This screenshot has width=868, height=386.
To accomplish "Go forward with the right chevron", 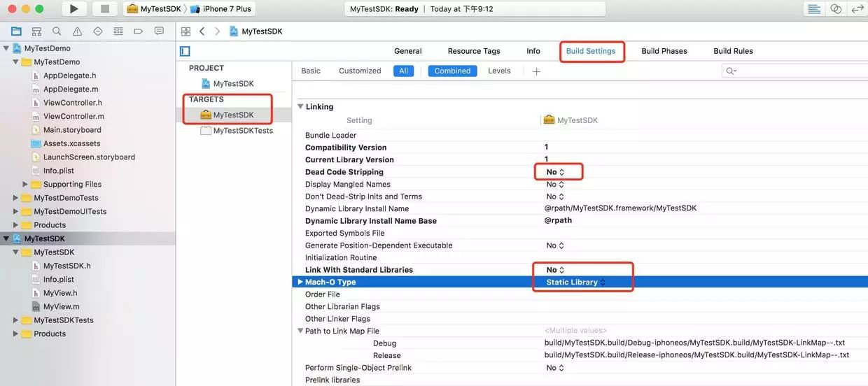I will click(x=218, y=31).
